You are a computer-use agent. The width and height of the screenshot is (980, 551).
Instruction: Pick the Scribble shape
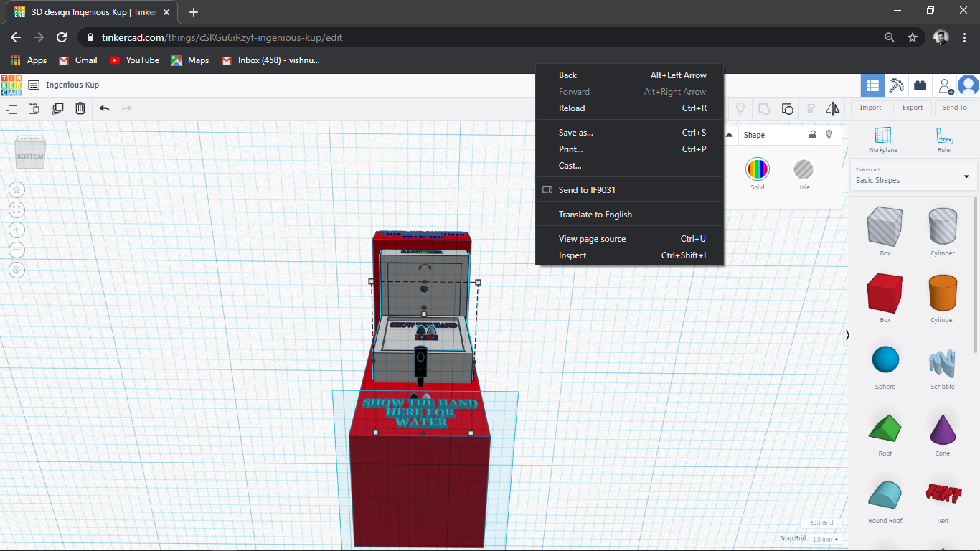point(943,364)
